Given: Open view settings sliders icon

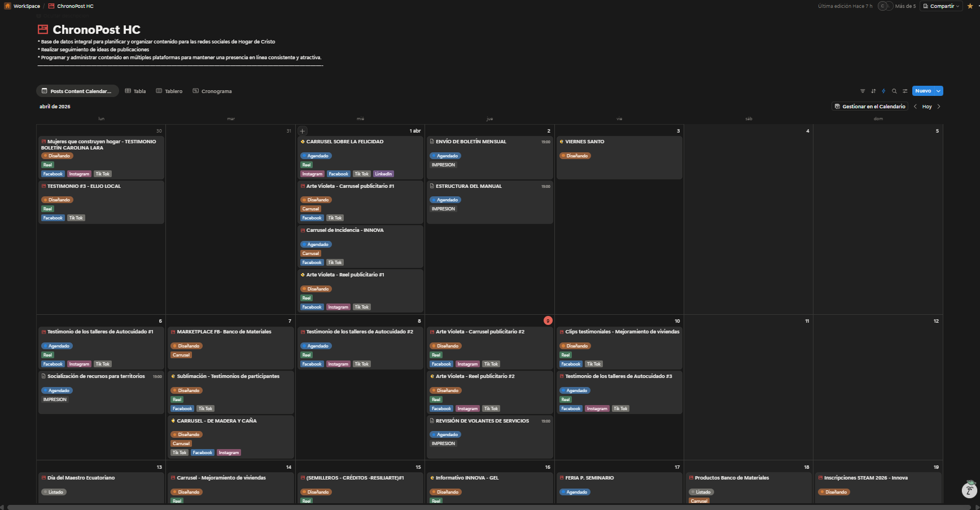Looking at the screenshot, I should point(905,91).
